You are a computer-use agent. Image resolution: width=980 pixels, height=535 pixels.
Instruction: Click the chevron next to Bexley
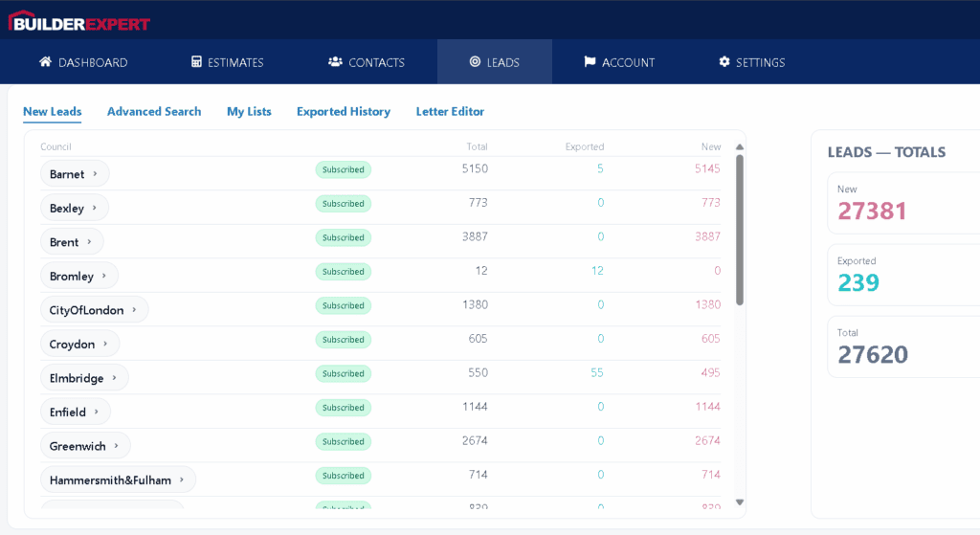tap(95, 208)
